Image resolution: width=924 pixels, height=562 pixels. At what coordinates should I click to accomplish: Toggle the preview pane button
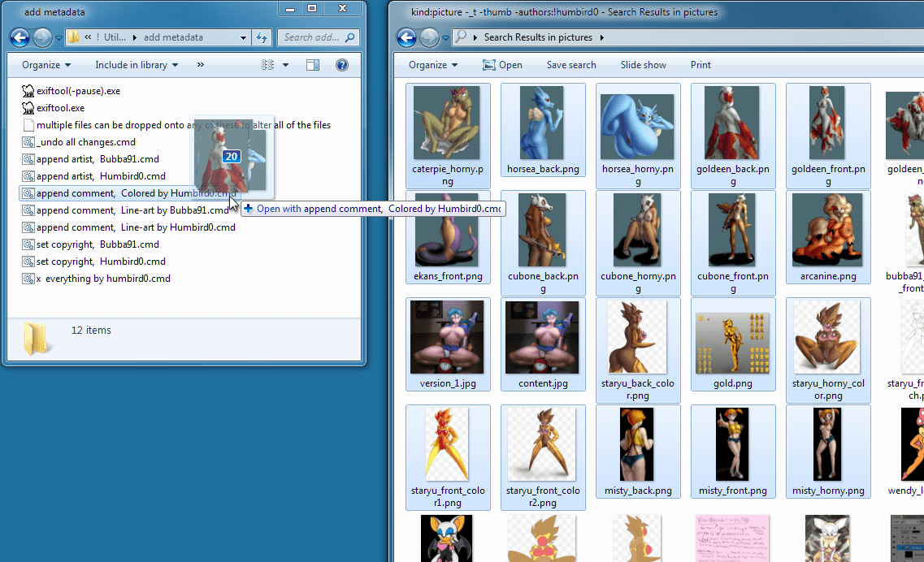313,65
